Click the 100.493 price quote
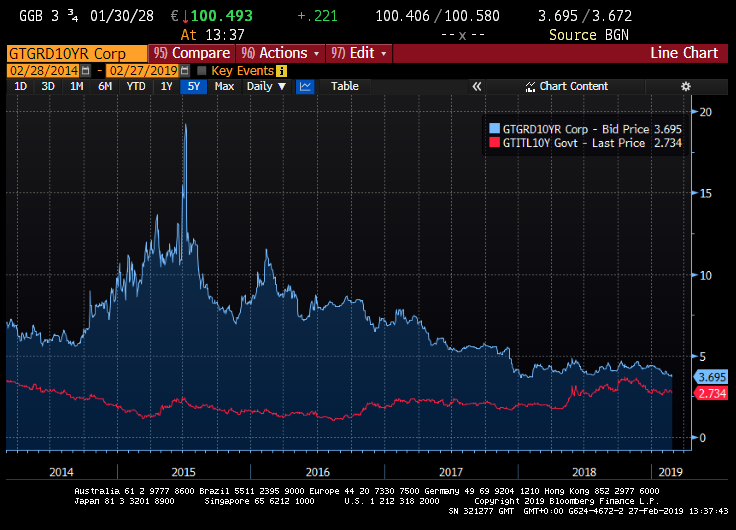This screenshot has width=736, height=530. click(222, 16)
